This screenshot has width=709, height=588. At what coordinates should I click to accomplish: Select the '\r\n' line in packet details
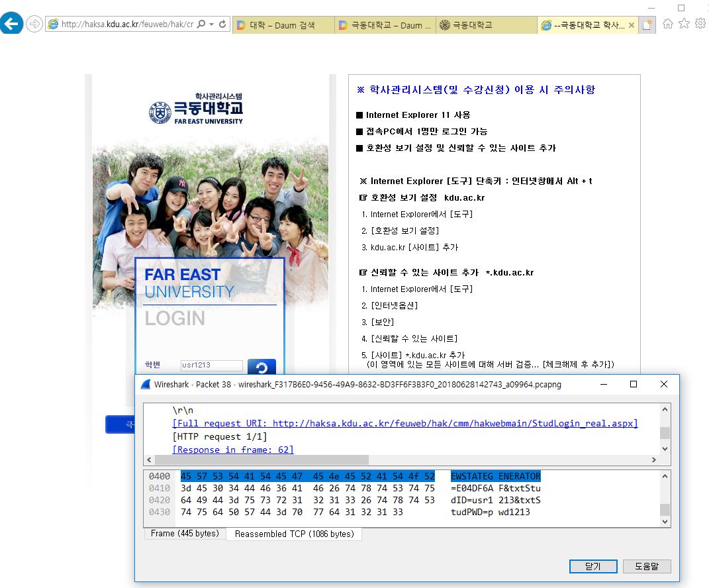point(183,411)
